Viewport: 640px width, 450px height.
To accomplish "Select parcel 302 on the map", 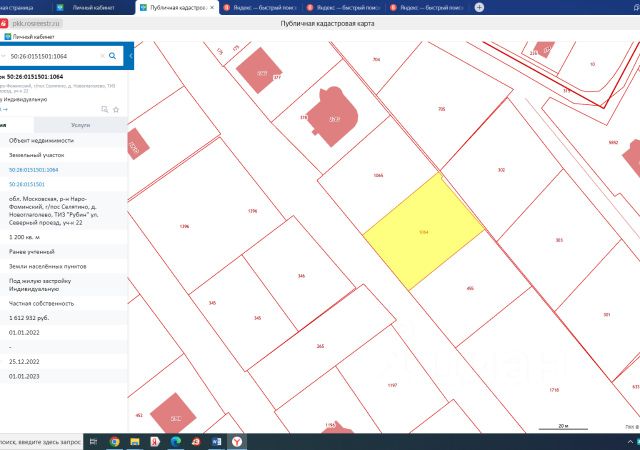I will (501, 169).
